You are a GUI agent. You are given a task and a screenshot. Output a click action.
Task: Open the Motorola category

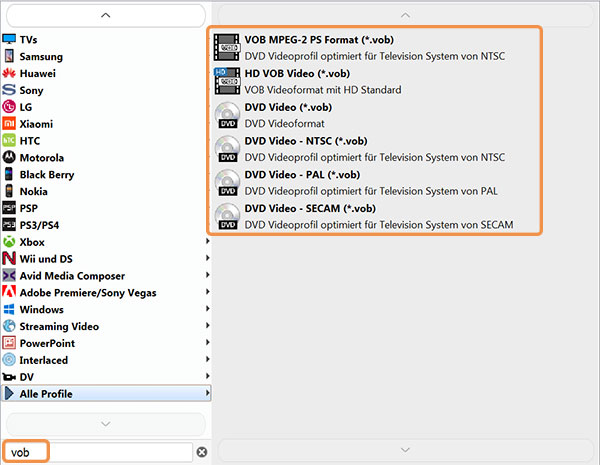point(42,158)
